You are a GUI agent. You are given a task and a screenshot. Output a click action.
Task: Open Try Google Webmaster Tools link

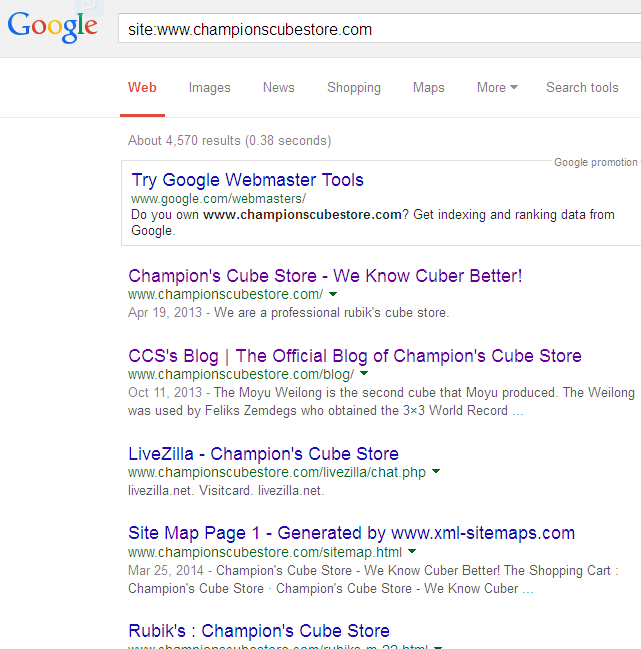247,180
